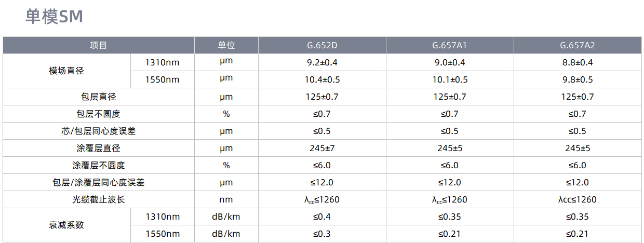Select the ≤0.4 attenuation cell under G.652D
Image resolution: width=644 pixels, height=243 pixels.
[322, 217]
